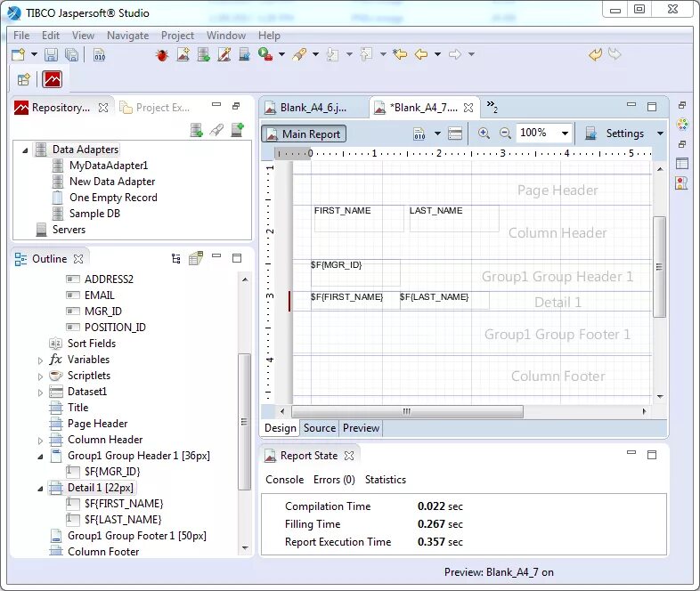Collapse Group1 Group Header 1 node
700x591 pixels.
(40, 457)
